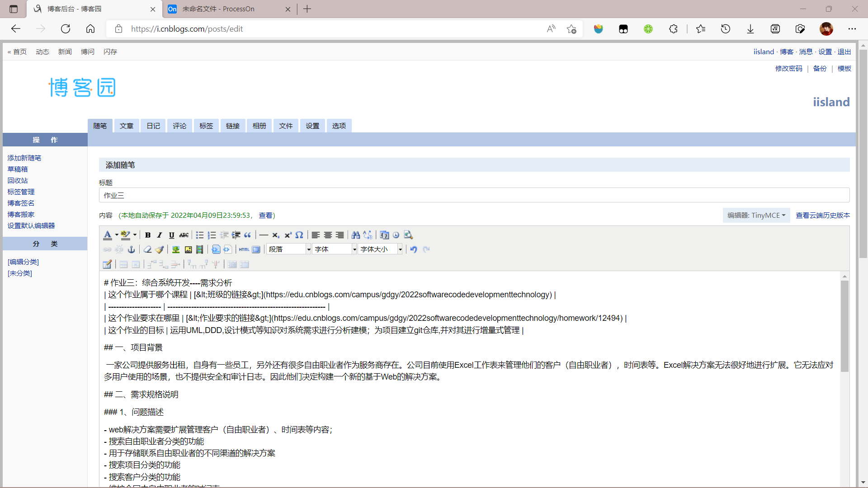This screenshot has height=488, width=868.
Task: Click the 查看云端历史版本 link
Action: click(822, 216)
